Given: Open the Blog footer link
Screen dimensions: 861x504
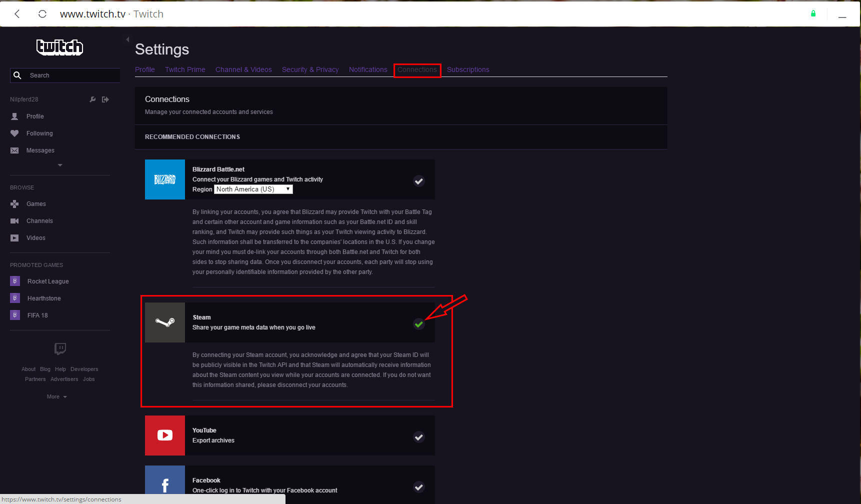Looking at the screenshot, I should pos(45,369).
